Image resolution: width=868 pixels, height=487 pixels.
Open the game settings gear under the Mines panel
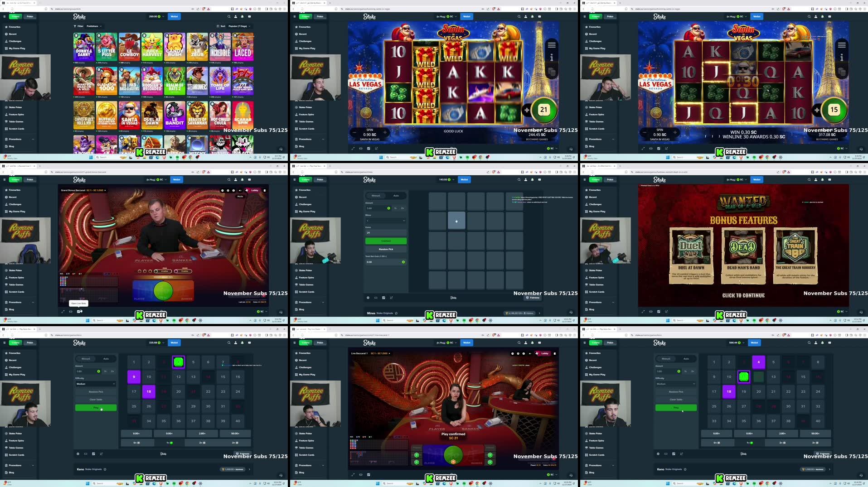[368, 298]
